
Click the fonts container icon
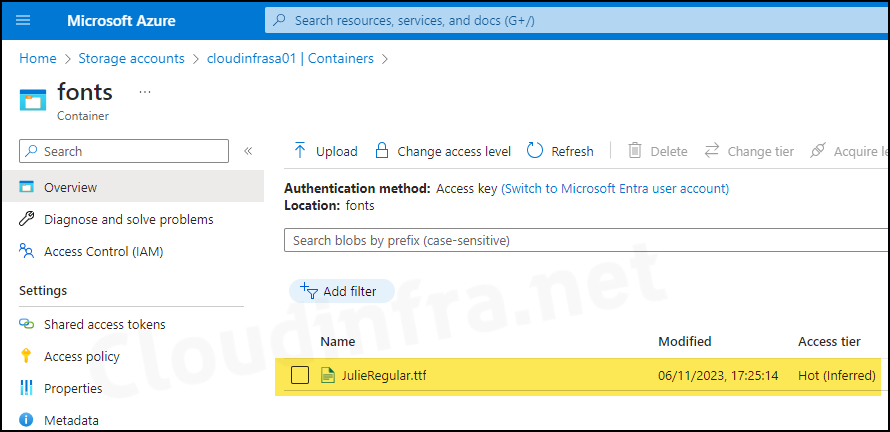point(33,99)
